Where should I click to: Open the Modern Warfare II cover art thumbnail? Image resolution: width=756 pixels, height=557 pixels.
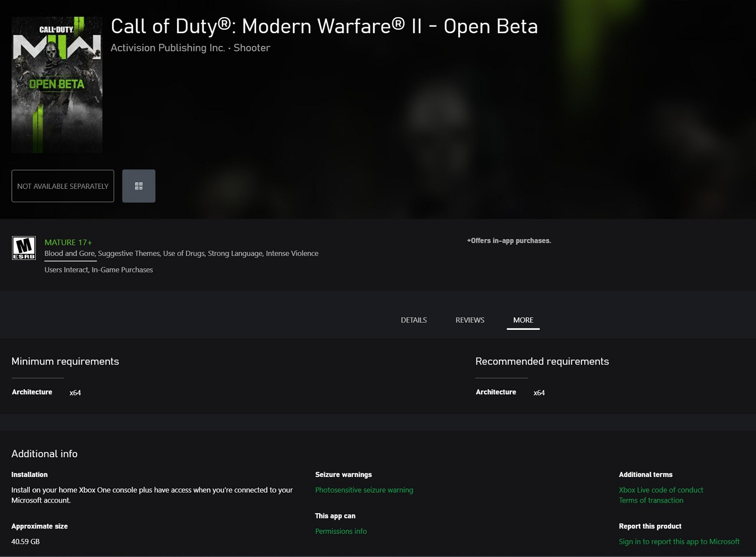57,85
